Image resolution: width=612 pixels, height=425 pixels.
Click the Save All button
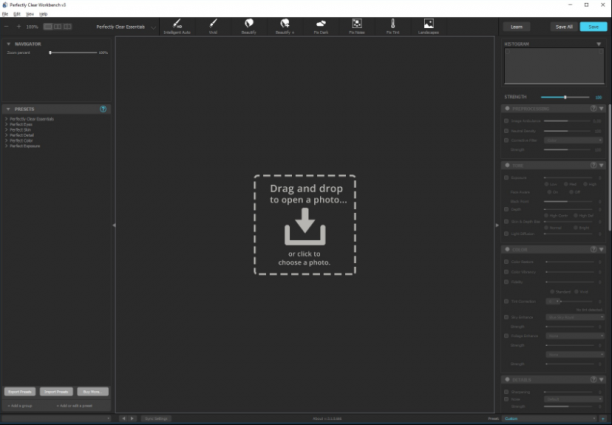[564, 27]
